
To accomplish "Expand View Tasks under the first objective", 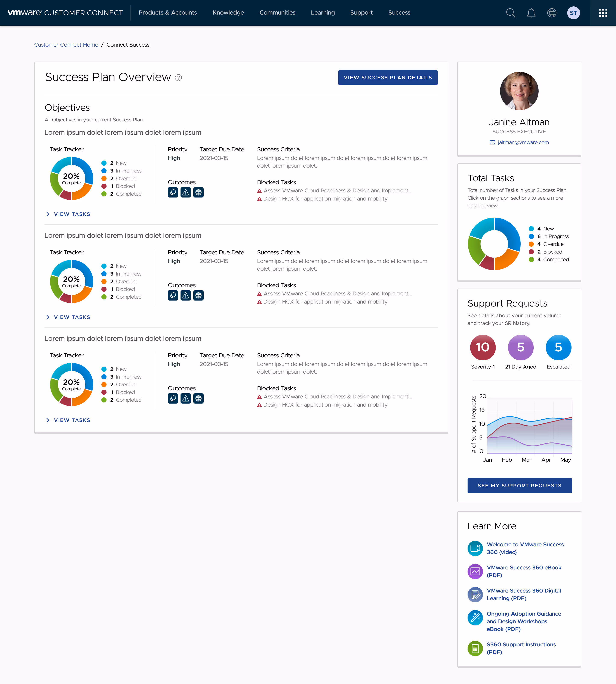I will click(68, 214).
